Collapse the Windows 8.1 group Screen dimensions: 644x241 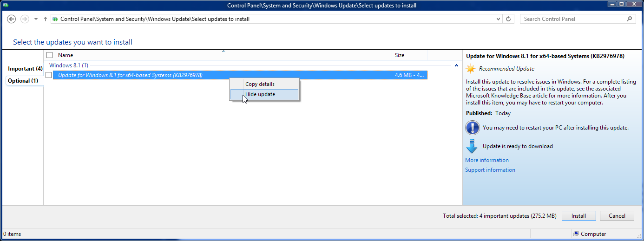[456, 65]
